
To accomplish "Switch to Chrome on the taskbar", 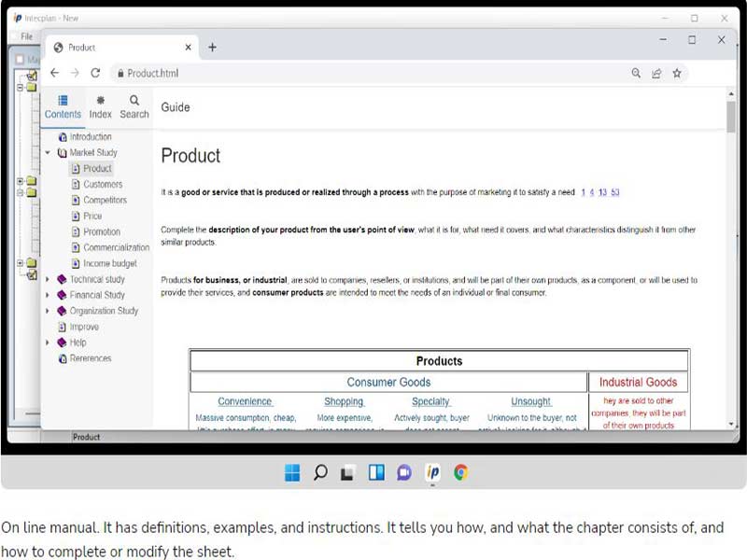I will (x=460, y=472).
